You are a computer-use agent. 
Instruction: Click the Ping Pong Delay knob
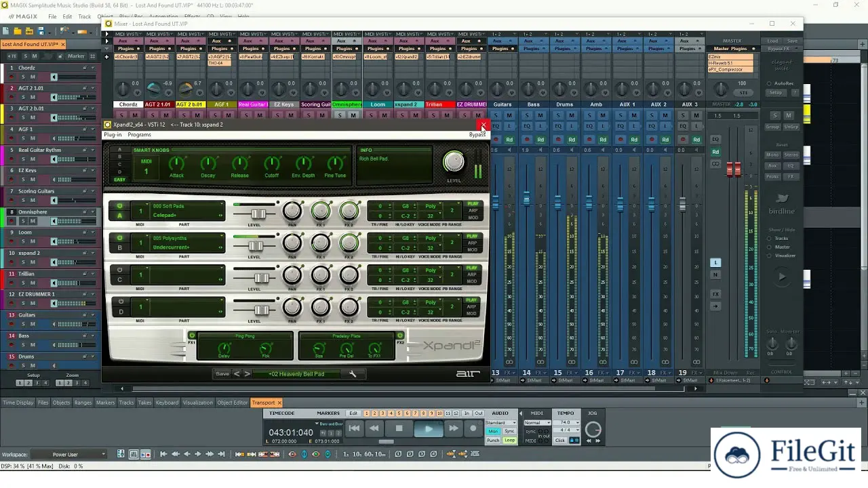tap(224, 348)
